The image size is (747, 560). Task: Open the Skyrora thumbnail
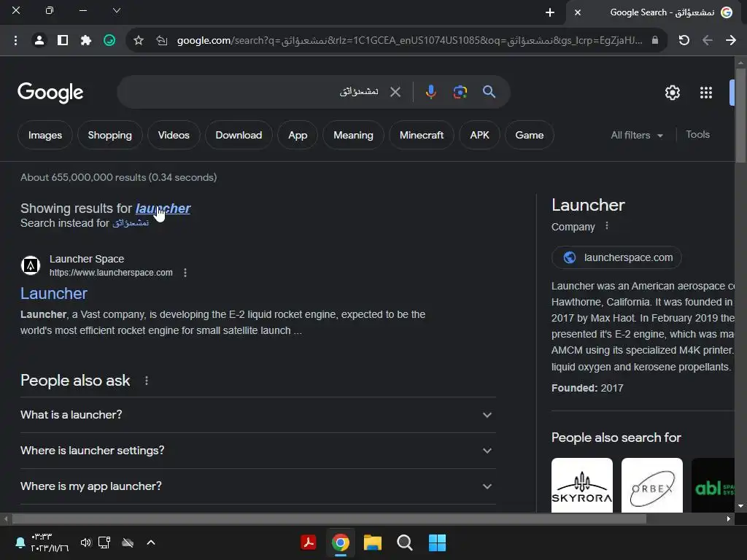pyautogui.click(x=581, y=485)
